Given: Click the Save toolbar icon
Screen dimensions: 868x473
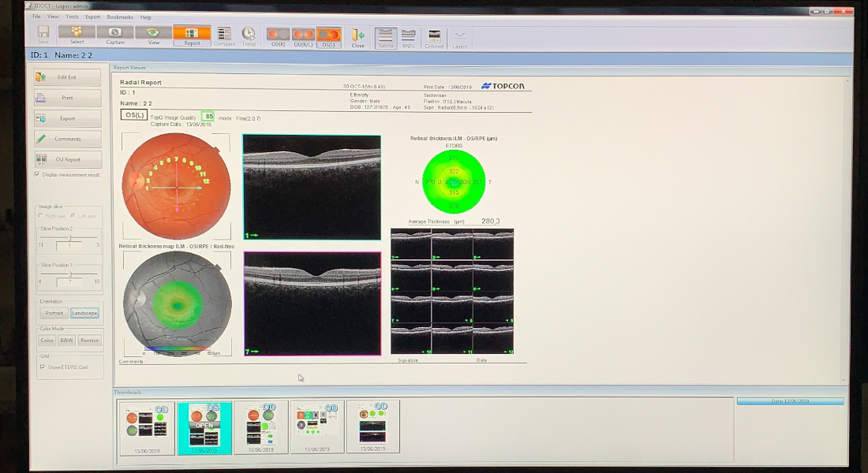Looking at the screenshot, I should 43,35.
